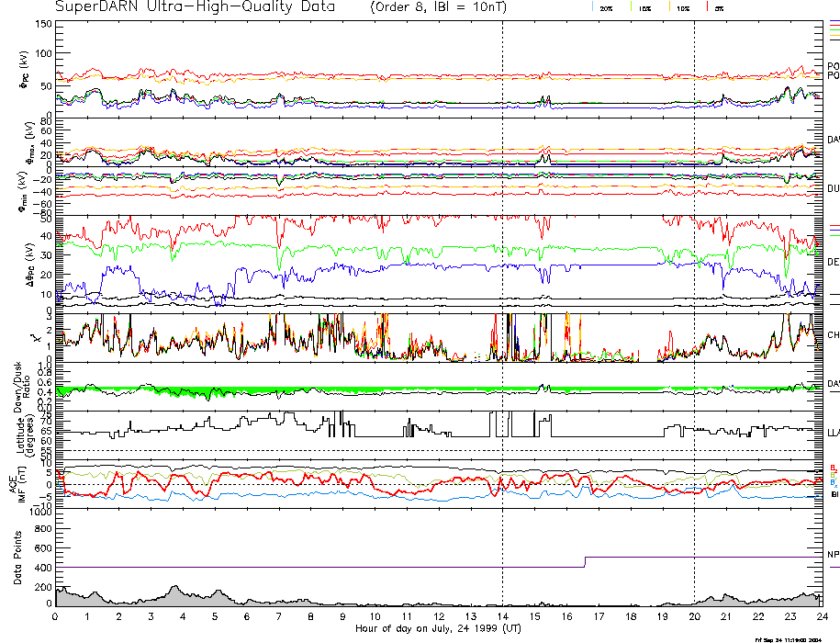Click green shaded band in Dawn/Dusk panel
The image size is (840, 643).
click(x=275, y=389)
